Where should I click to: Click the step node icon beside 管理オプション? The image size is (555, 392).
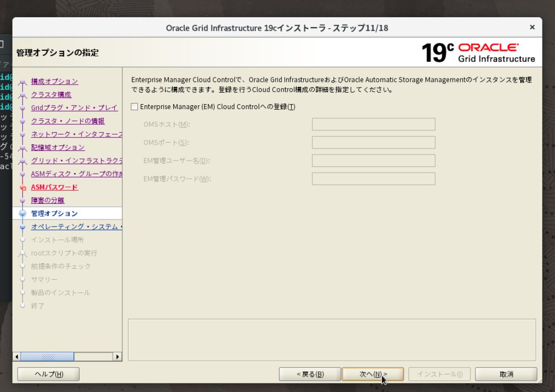pyautogui.click(x=23, y=213)
